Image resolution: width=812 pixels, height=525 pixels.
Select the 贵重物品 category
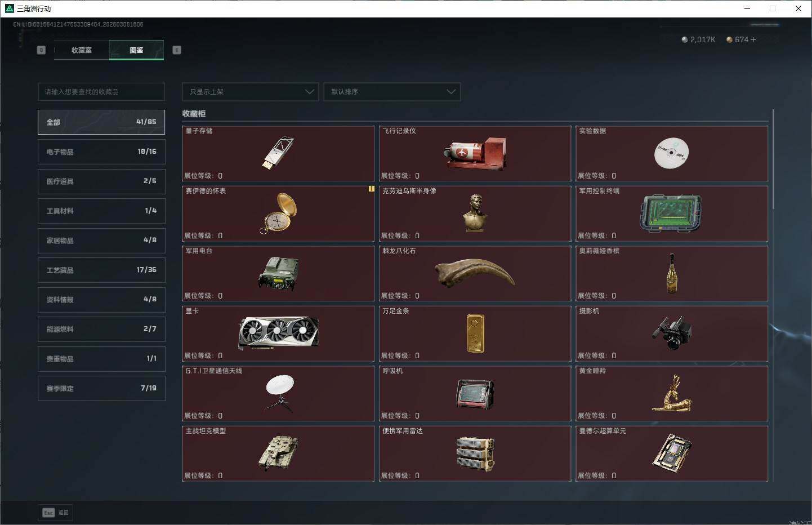click(x=101, y=359)
